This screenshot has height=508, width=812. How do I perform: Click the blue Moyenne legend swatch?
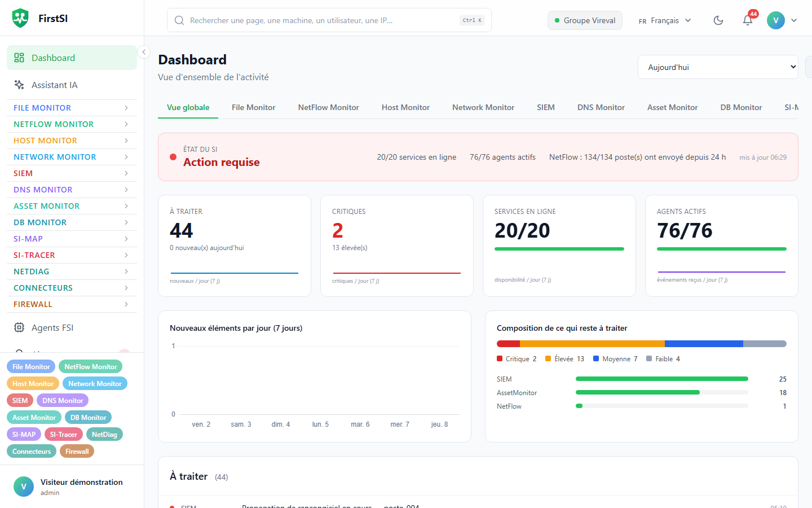tap(596, 358)
